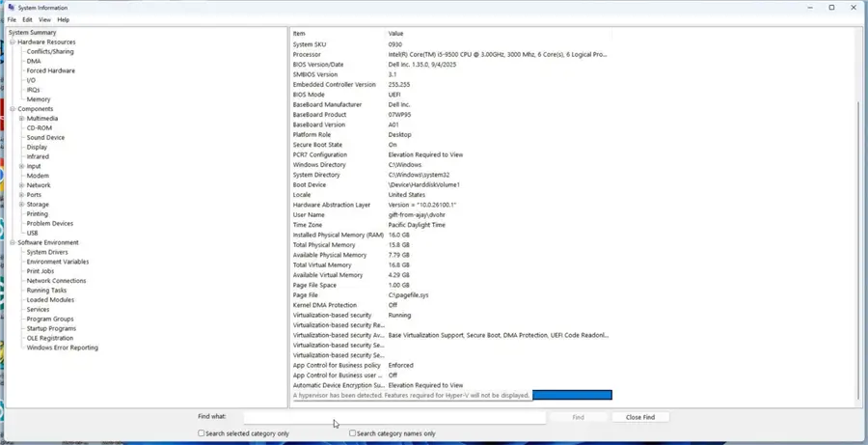The width and height of the screenshot is (868, 445).
Task: Select the Kernel DMA Protection row
Action: click(x=451, y=305)
